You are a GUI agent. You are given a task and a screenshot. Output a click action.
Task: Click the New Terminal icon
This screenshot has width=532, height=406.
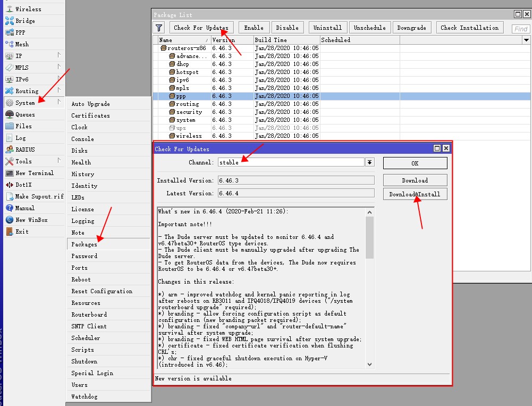tap(10, 173)
